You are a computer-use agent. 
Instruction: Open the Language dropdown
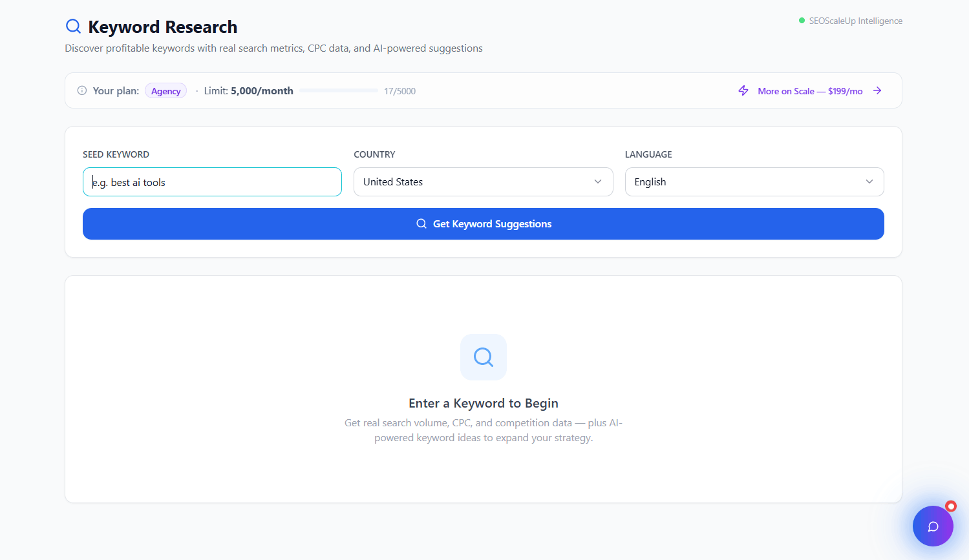754,181
